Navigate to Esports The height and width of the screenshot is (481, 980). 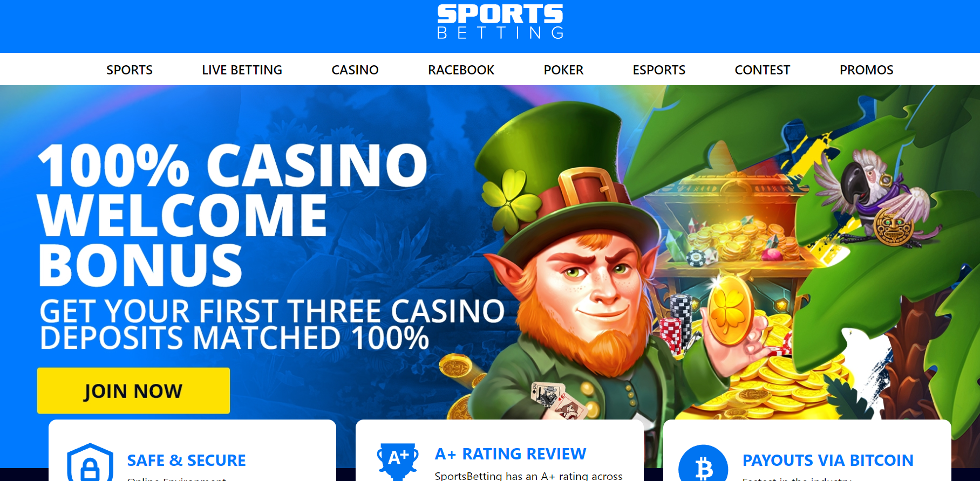659,70
